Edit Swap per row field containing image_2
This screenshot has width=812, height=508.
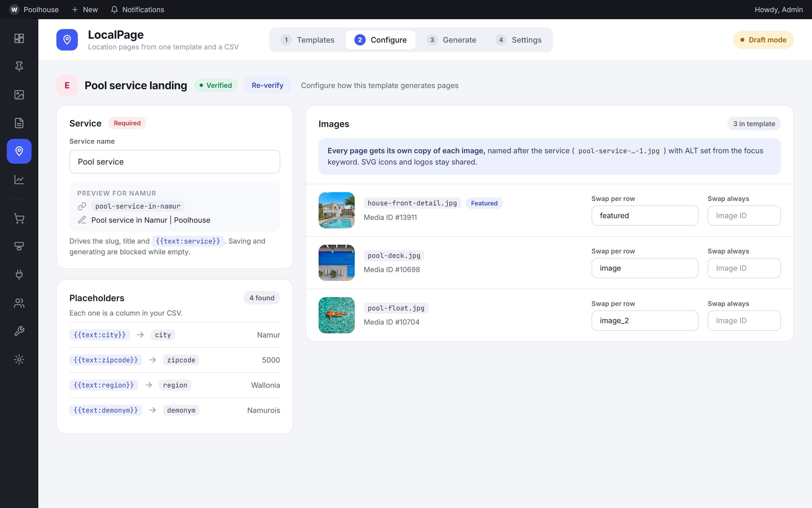tap(645, 321)
